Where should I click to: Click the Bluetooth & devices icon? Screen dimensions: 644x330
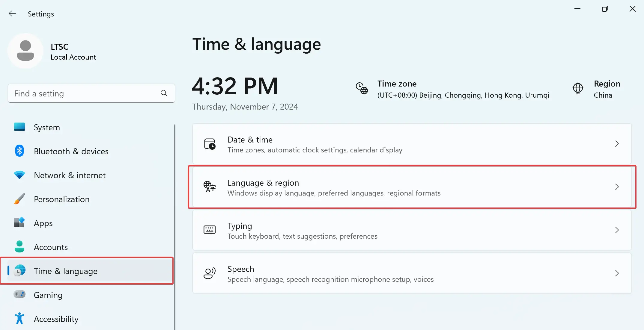tap(19, 151)
